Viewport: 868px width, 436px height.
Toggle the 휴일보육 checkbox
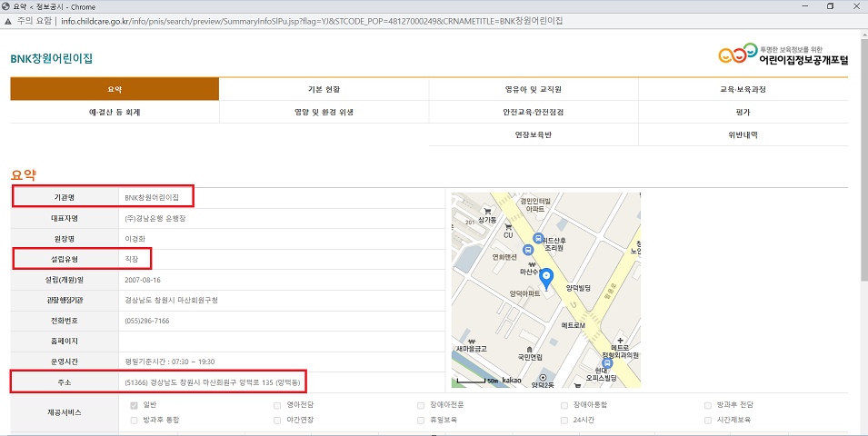click(421, 421)
